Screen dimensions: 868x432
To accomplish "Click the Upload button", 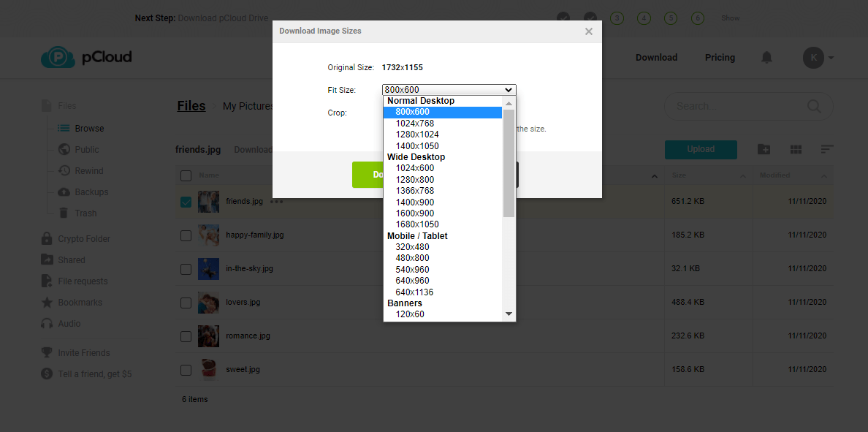I will pos(701,150).
